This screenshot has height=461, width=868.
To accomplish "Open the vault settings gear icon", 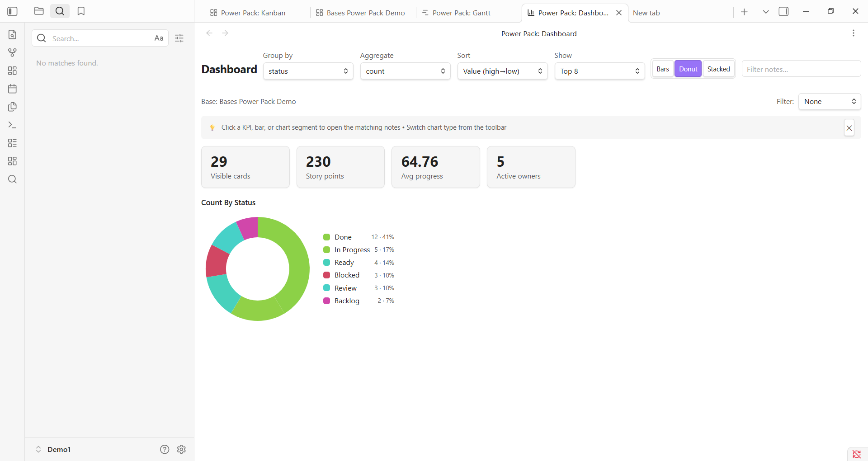I will coord(181,449).
